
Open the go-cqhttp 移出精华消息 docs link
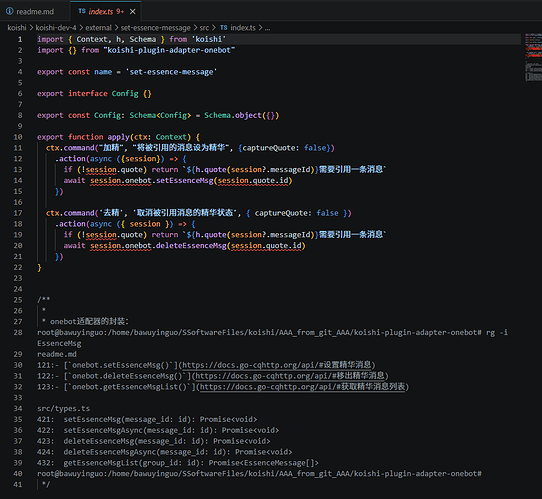click(x=290, y=376)
